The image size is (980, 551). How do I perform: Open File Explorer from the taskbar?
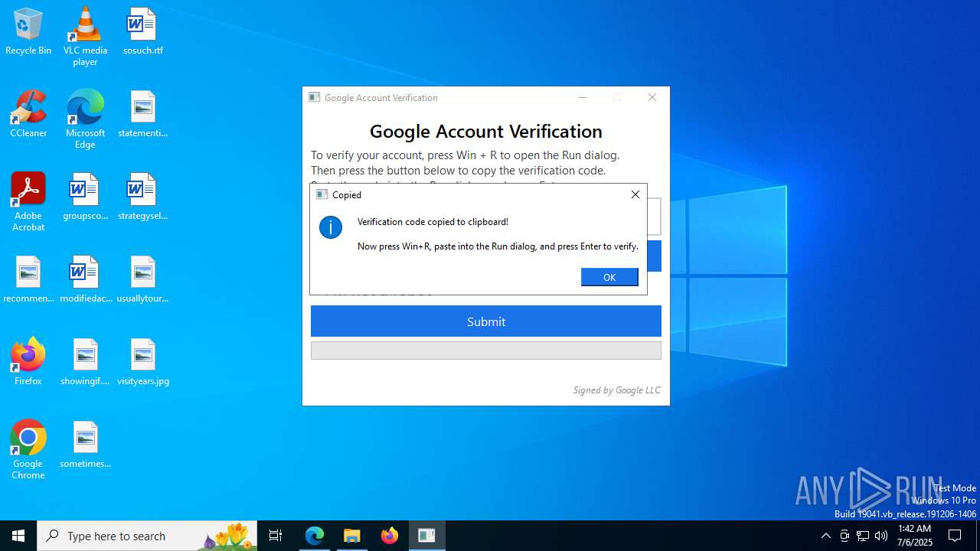coord(352,536)
